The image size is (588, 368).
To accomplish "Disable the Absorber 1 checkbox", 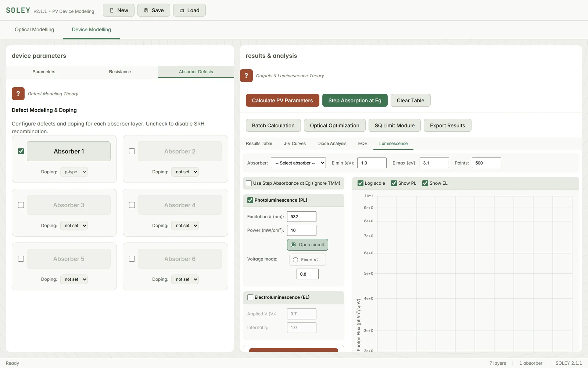I will pos(21,151).
